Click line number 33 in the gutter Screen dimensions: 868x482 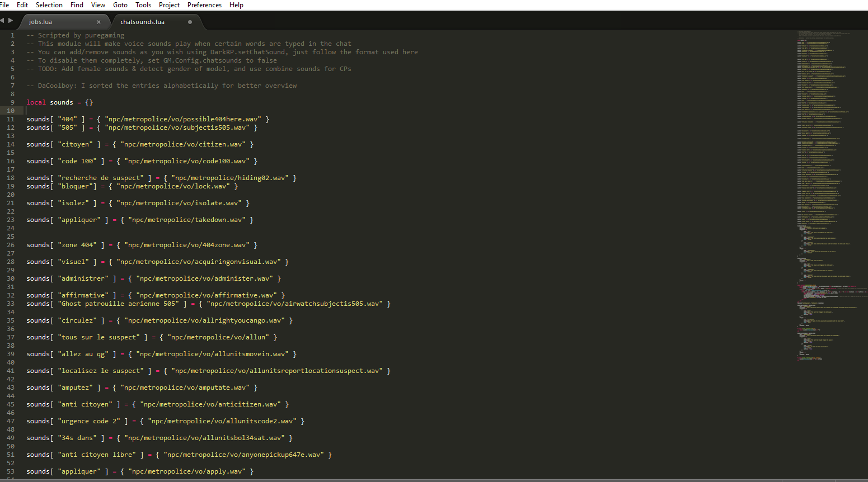pos(11,304)
